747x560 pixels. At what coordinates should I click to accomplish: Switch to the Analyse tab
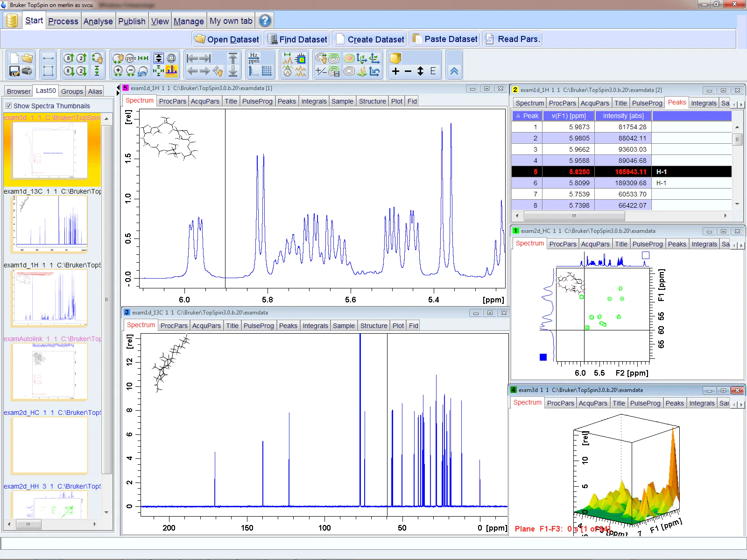click(x=98, y=21)
